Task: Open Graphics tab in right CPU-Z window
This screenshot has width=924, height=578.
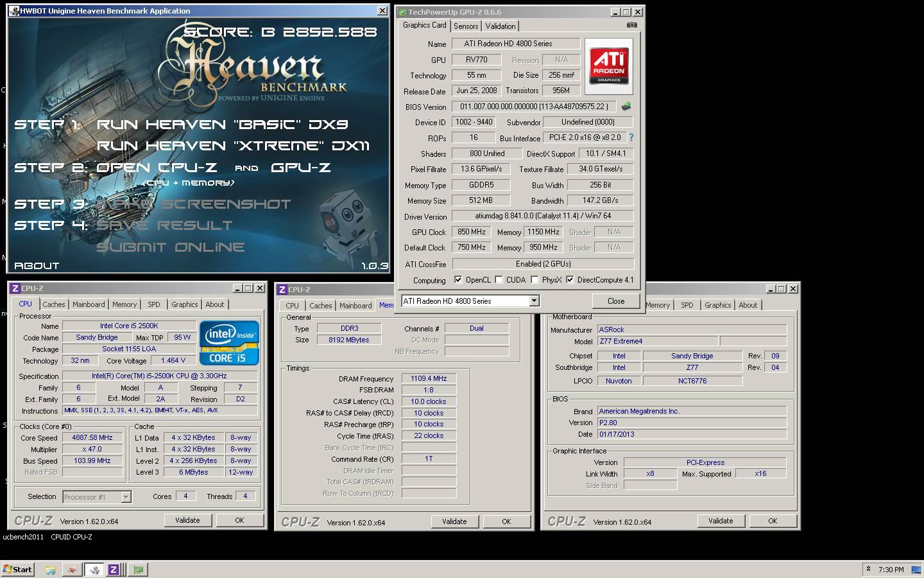Action: pyautogui.click(x=717, y=305)
